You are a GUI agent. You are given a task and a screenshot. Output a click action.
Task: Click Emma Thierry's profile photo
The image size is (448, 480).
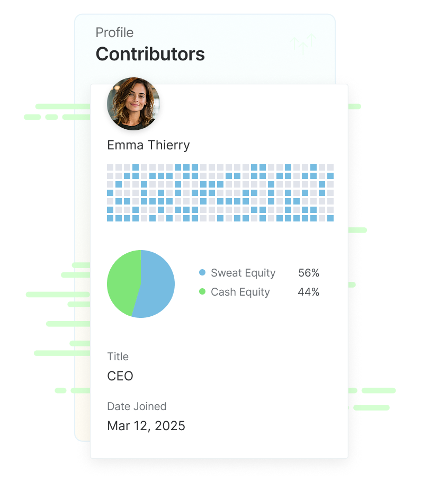pyautogui.click(x=133, y=104)
